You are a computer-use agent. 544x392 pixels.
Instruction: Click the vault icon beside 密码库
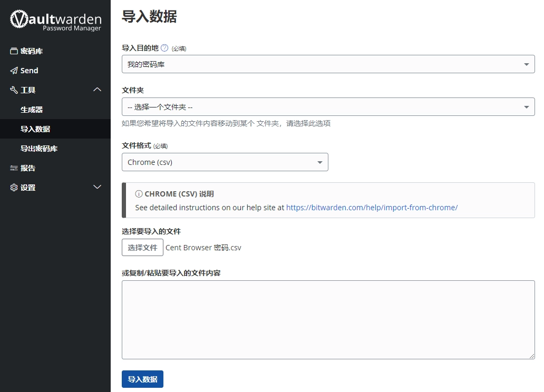pyautogui.click(x=14, y=51)
